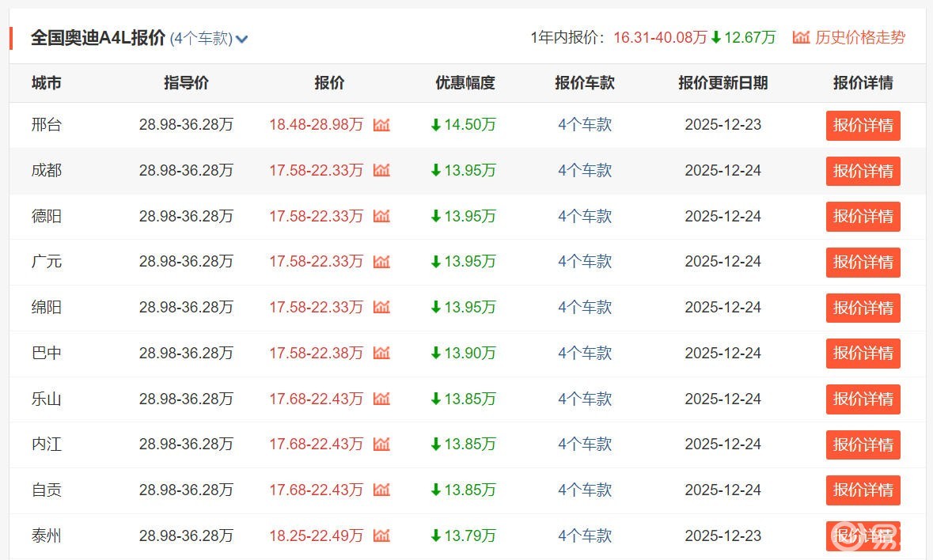Click 报价详情 button for 自贡
The image size is (933, 560).
863,490
